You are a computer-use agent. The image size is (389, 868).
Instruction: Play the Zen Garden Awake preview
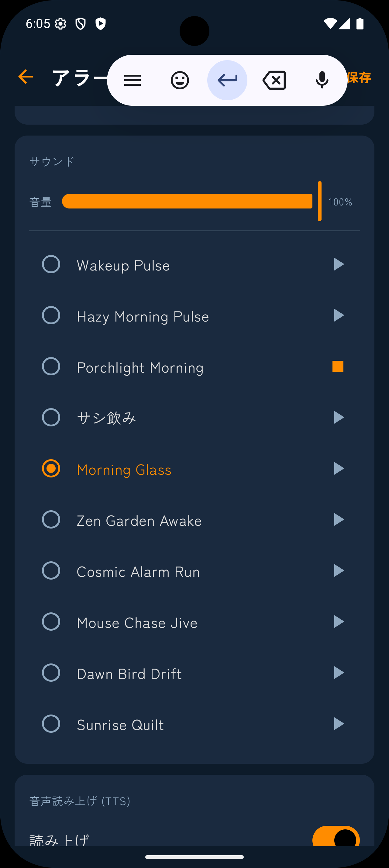point(339,520)
